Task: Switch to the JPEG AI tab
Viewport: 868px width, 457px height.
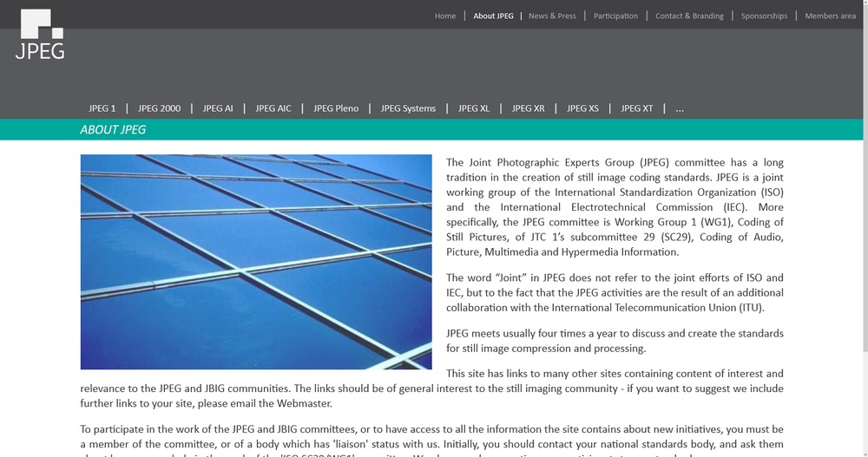Action: point(218,108)
